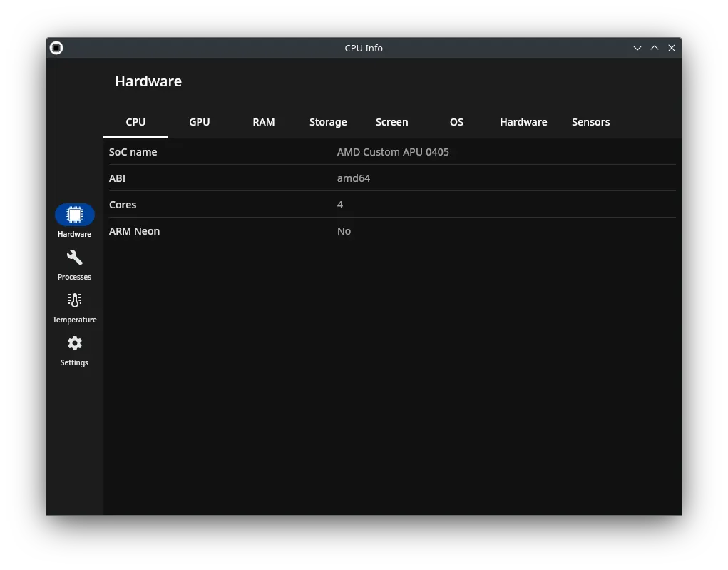Open the Settings gear icon
Screen dimensions: 728x570
(74, 343)
